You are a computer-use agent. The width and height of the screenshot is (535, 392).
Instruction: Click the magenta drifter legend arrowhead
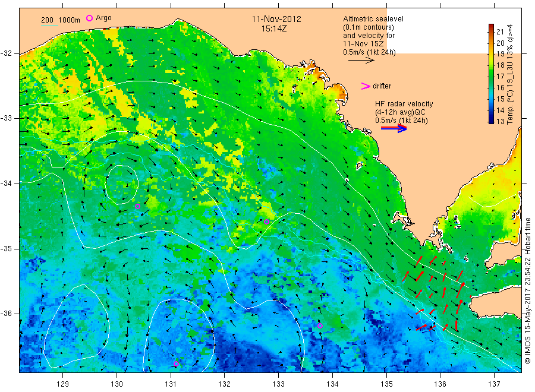pos(366,86)
